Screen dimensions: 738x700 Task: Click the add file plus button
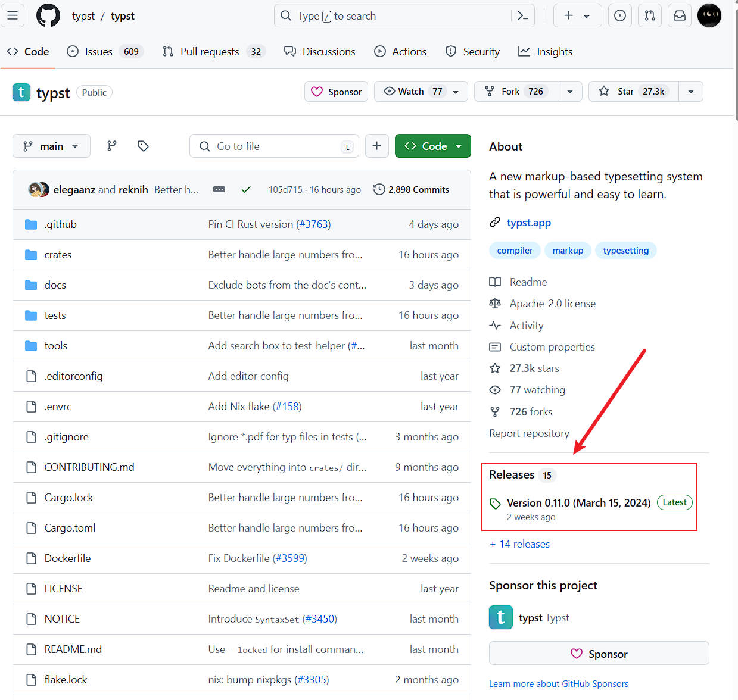click(376, 146)
